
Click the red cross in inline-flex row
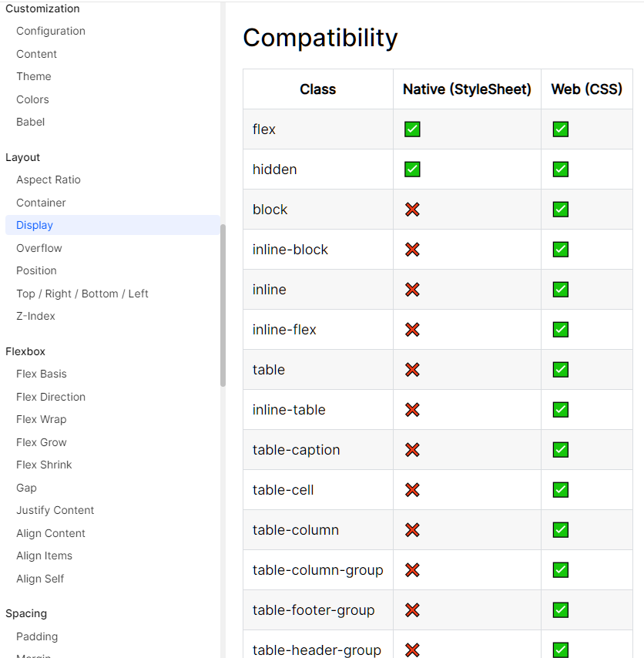[412, 330]
